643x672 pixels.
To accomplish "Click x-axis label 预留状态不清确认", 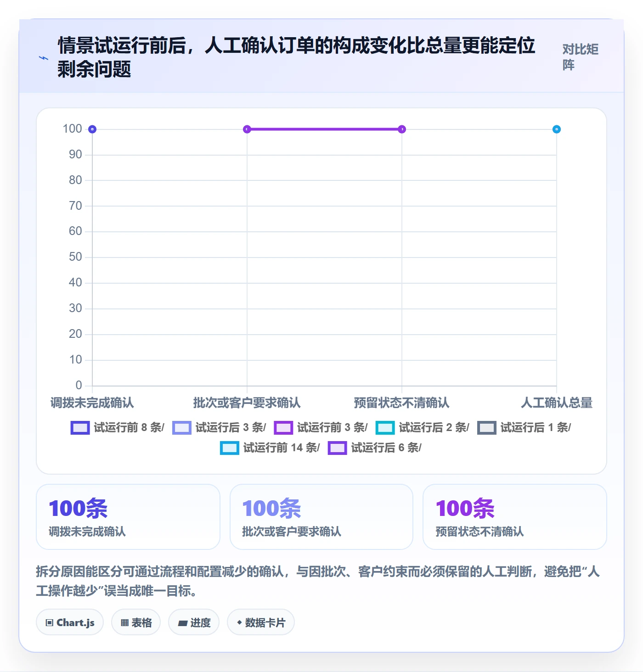I will click(402, 403).
